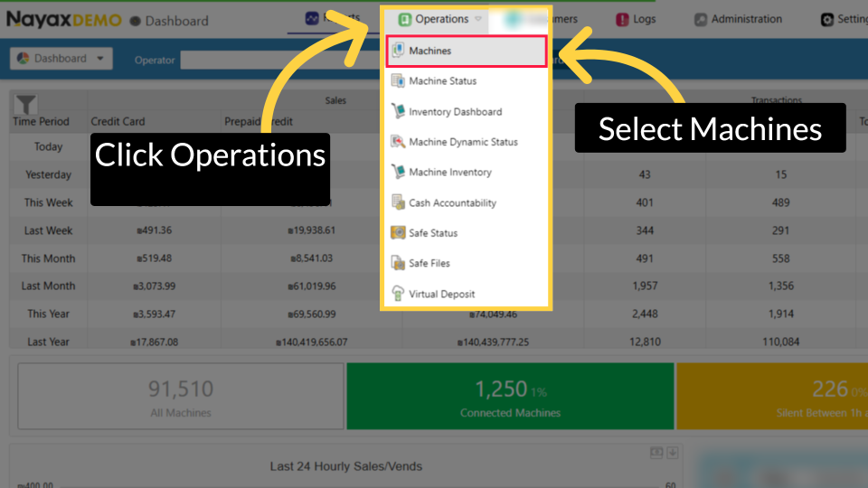Click the Credit Card column header
Image resolution: width=868 pixels, height=488 pixels.
click(118, 121)
